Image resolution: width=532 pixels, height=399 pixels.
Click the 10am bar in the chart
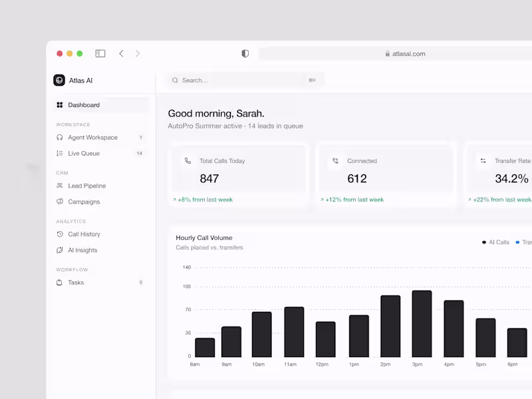pos(262,334)
